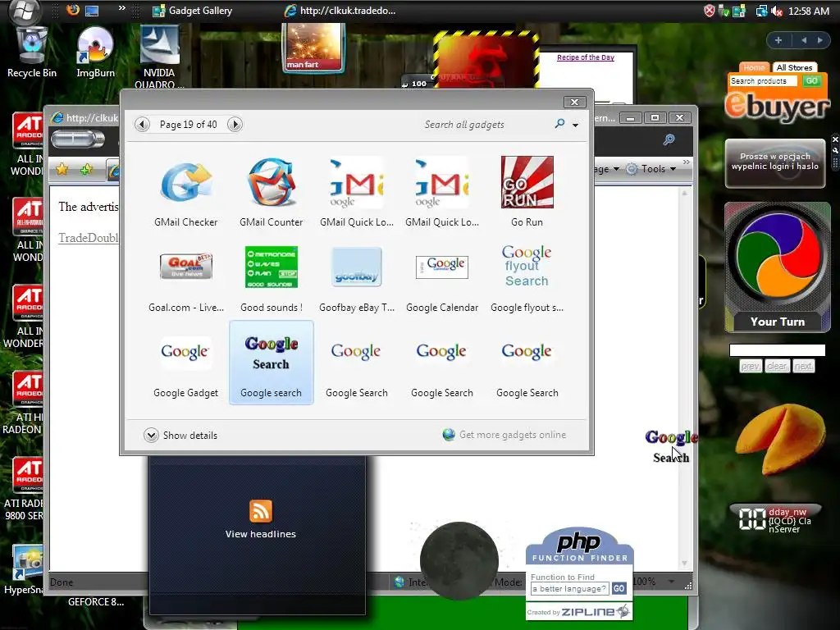Screen dimensions: 840x630
Task: Click the PHP Function to Find field
Action: point(570,589)
